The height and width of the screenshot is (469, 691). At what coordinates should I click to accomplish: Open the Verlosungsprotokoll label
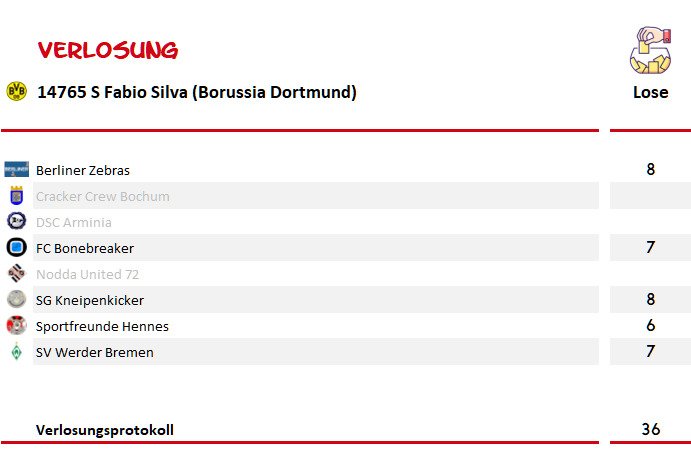(105, 430)
